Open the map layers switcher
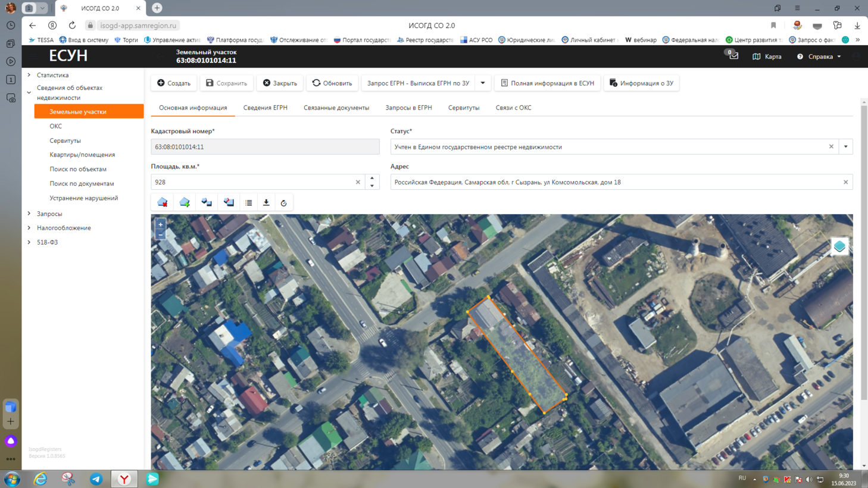This screenshot has height=488, width=868. (x=839, y=246)
